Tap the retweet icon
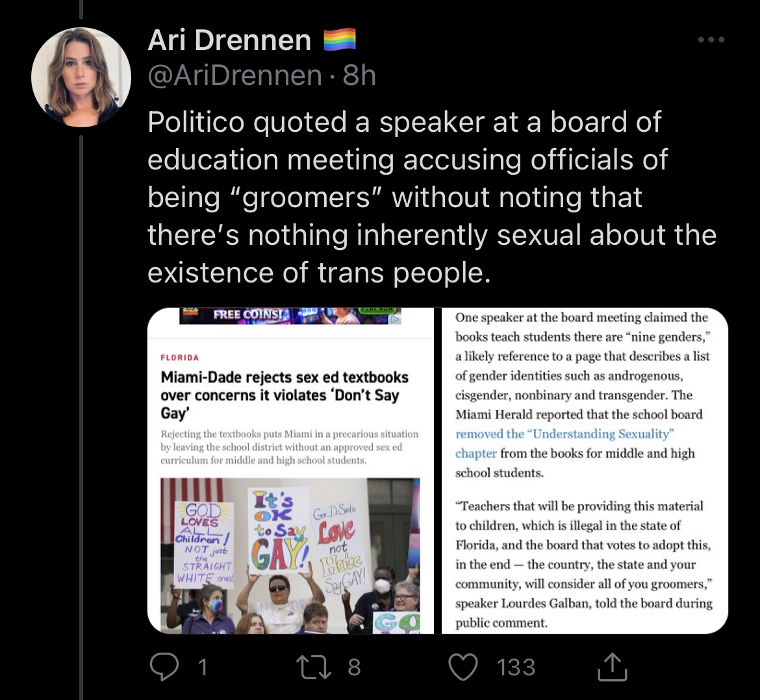Image resolution: width=760 pixels, height=700 pixels. [x=313, y=667]
